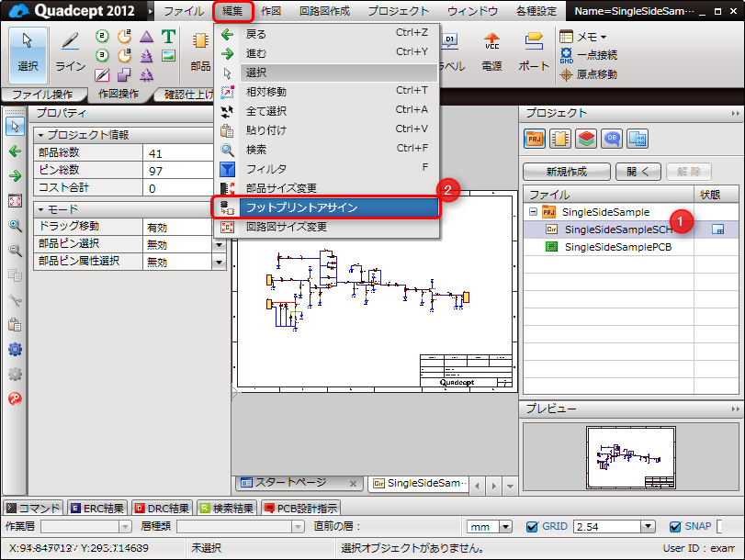Select the image insert tool

[x=168, y=56]
